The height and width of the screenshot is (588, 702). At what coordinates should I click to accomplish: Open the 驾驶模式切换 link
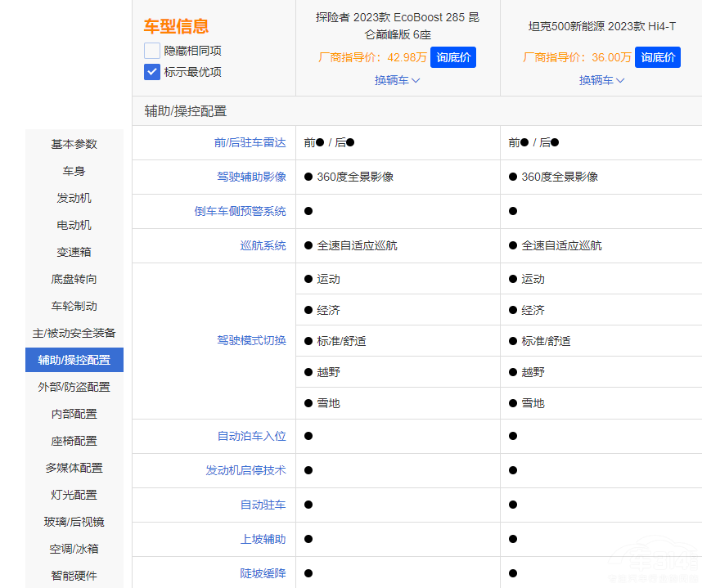tap(250, 340)
